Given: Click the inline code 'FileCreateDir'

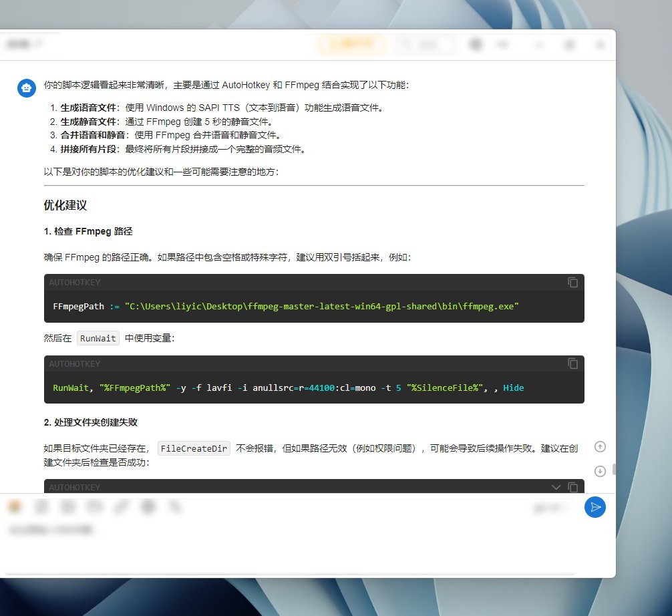Looking at the screenshot, I should click(194, 448).
